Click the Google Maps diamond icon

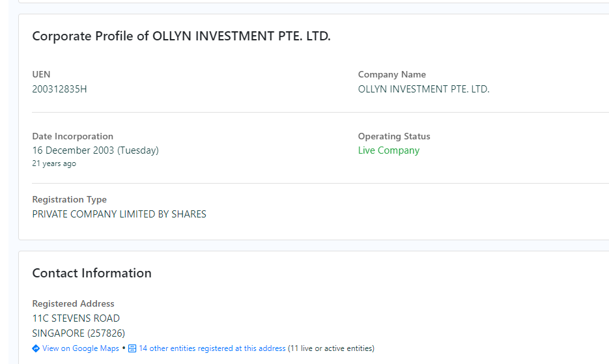tap(36, 348)
